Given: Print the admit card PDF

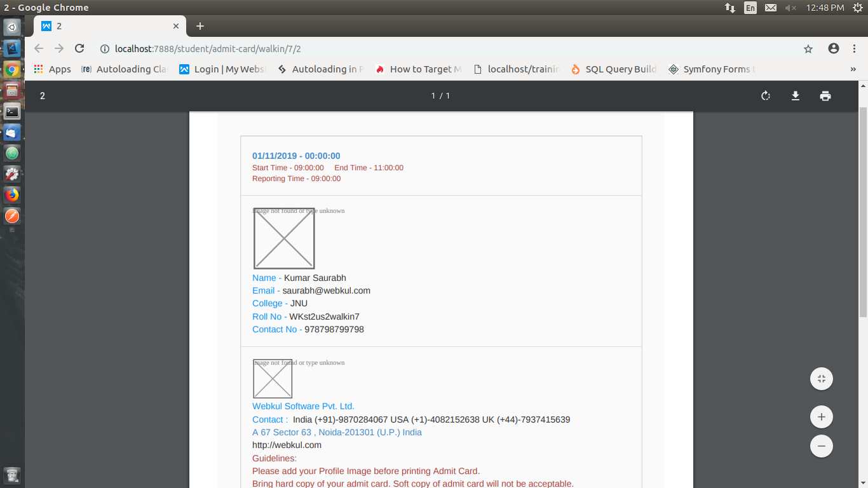Looking at the screenshot, I should [825, 96].
